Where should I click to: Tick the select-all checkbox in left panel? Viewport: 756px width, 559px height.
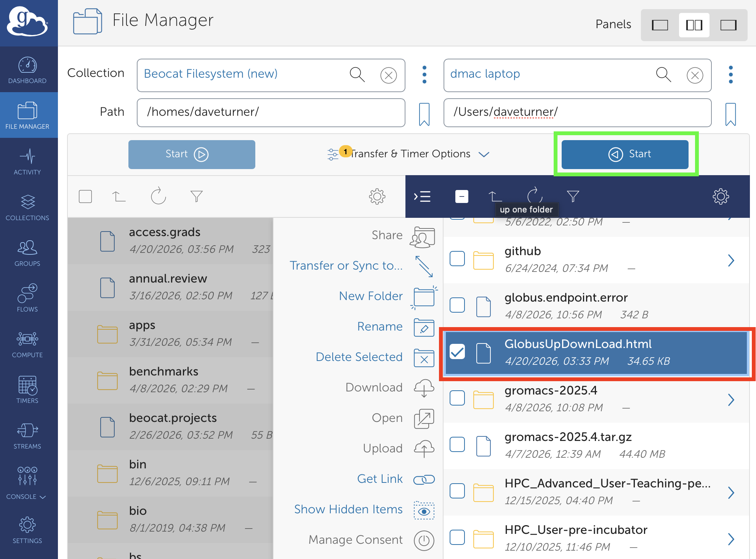coord(85,196)
